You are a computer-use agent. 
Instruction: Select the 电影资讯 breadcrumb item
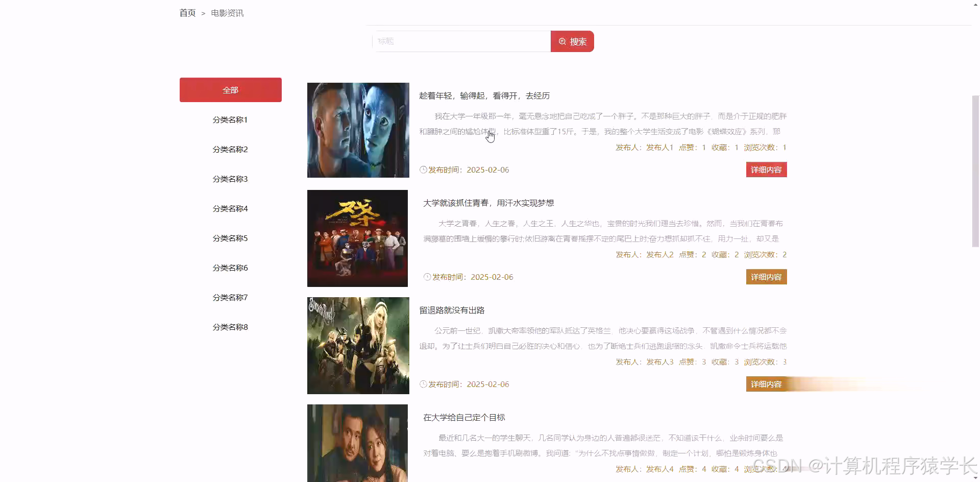(227, 13)
